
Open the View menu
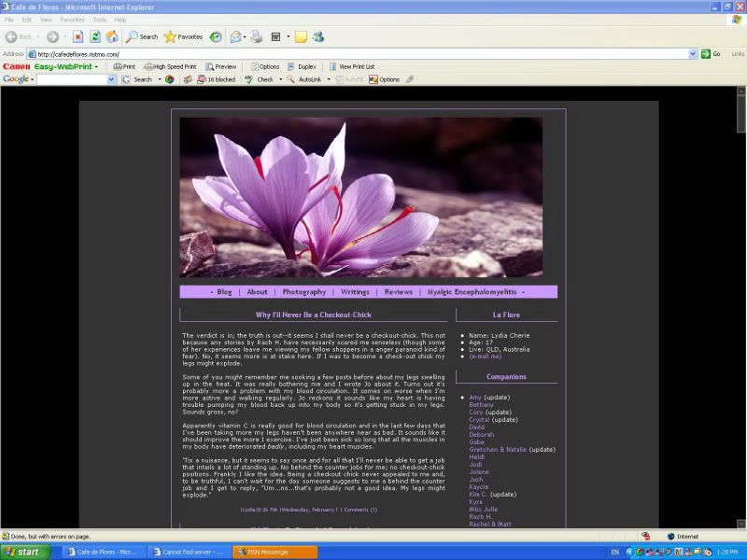tap(46, 20)
